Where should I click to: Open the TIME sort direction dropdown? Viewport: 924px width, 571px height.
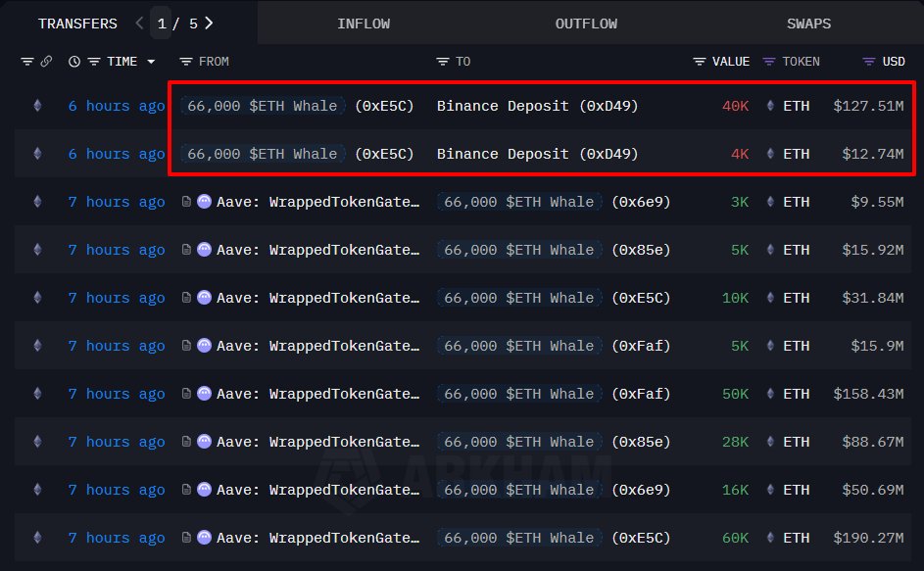[x=150, y=61]
